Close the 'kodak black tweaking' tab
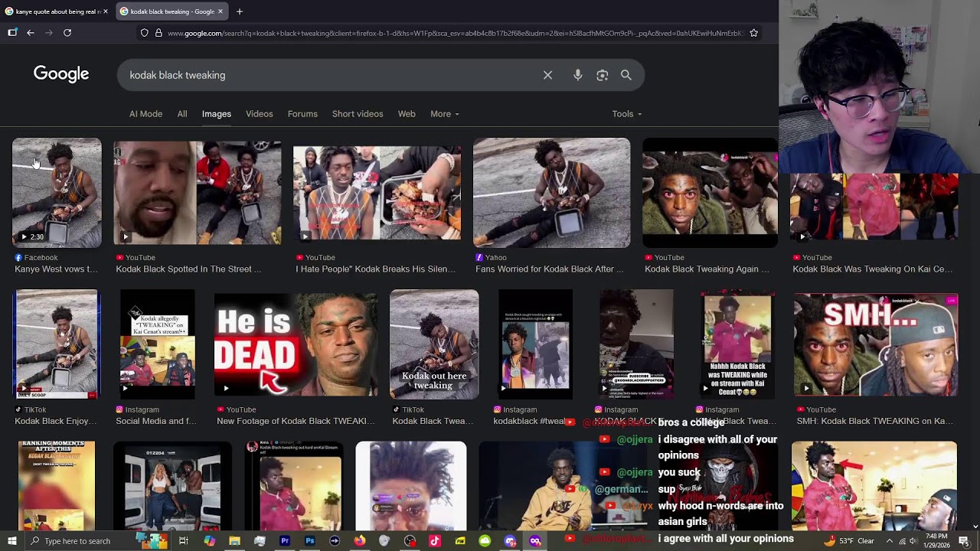The image size is (980, 551). click(x=220, y=11)
